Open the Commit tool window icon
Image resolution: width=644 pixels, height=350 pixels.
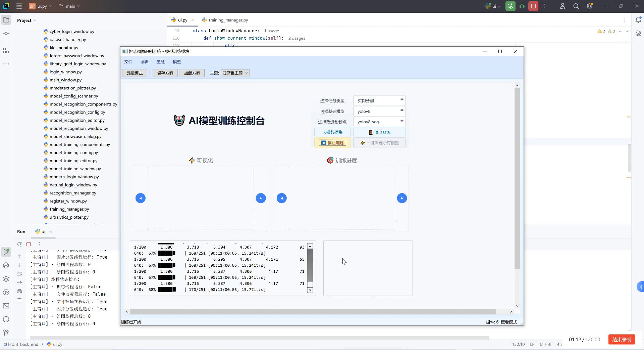pos(6,33)
